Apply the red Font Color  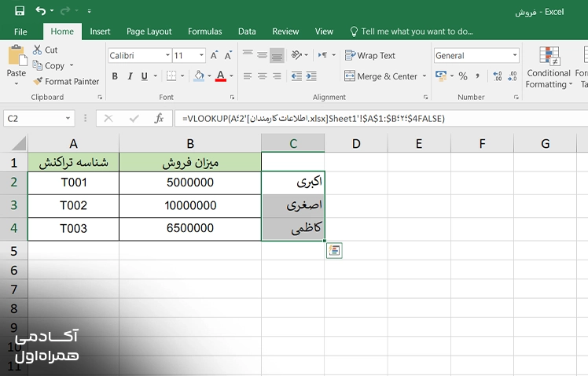(x=221, y=76)
